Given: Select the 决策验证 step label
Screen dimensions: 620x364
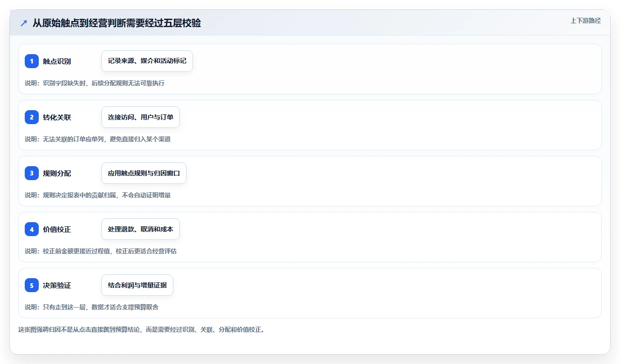Looking at the screenshot, I should click(x=57, y=285).
